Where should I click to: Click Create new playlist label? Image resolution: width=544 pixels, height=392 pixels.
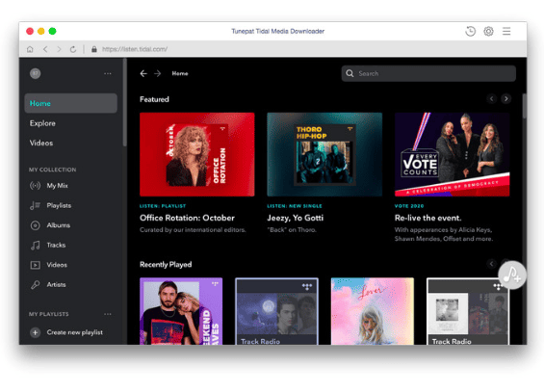(74, 332)
